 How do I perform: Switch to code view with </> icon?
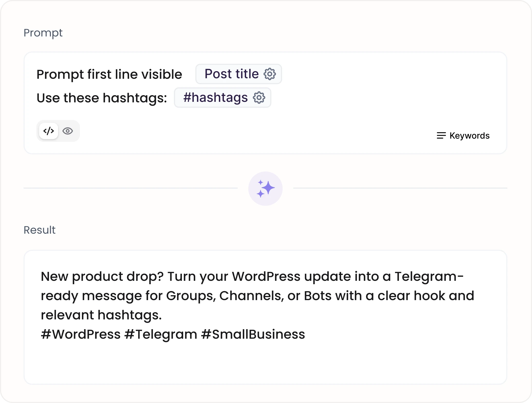pyautogui.click(x=49, y=131)
